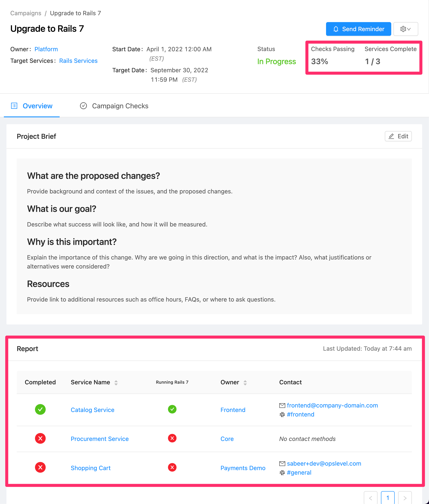Viewport: 429px width, 504px height.
Task: Click the Slack icon beside #frontend
Action: [x=282, y=414]
